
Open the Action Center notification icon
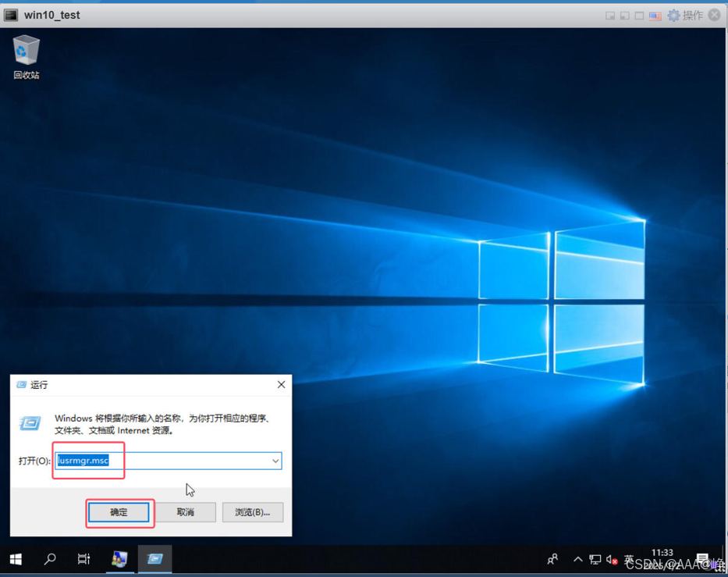(x=702, y=559)
